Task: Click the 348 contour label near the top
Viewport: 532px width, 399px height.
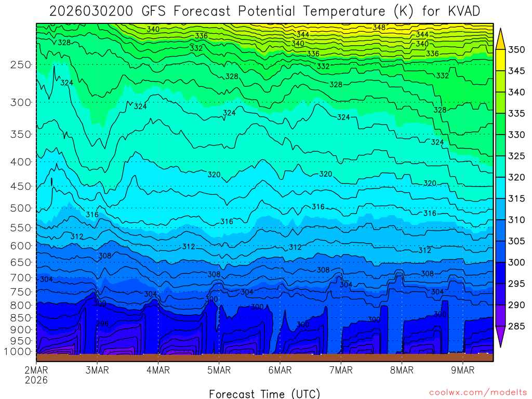Action: point(379,28)
